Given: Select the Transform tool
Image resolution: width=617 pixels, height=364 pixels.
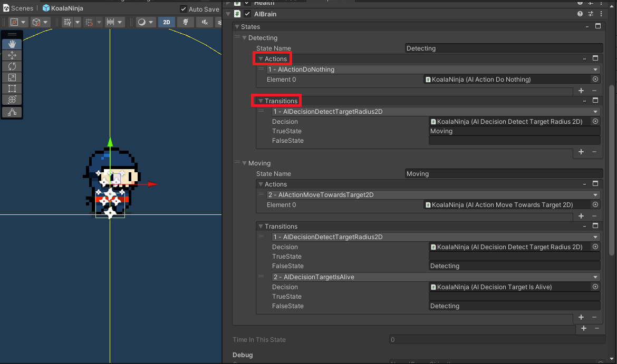Looking at the screenshot, I should pos(12,100).
